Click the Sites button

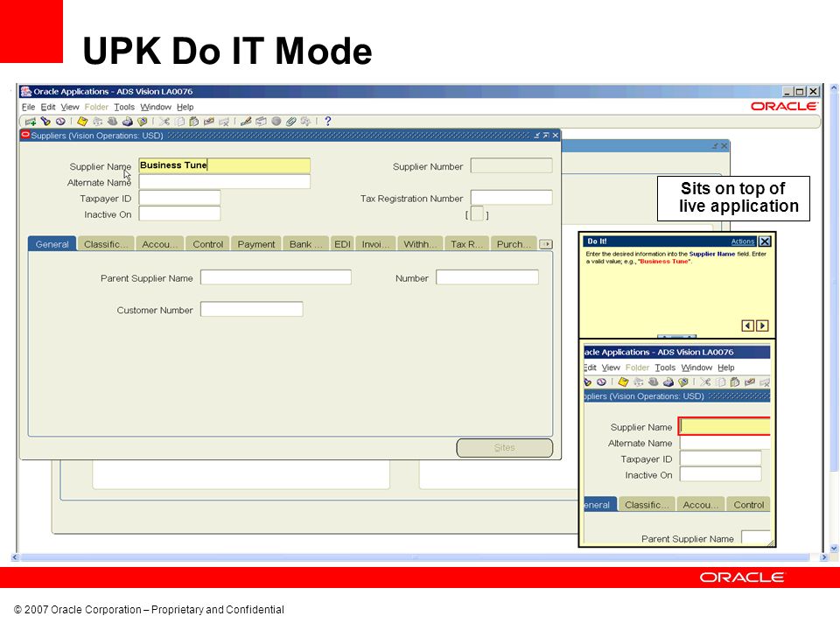(x=505, y=448)
